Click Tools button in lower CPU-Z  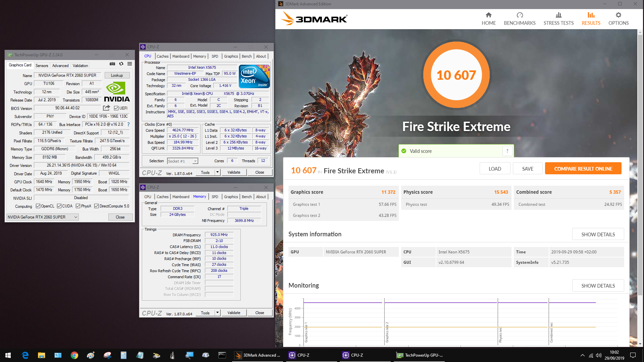[x=205, y=313]
